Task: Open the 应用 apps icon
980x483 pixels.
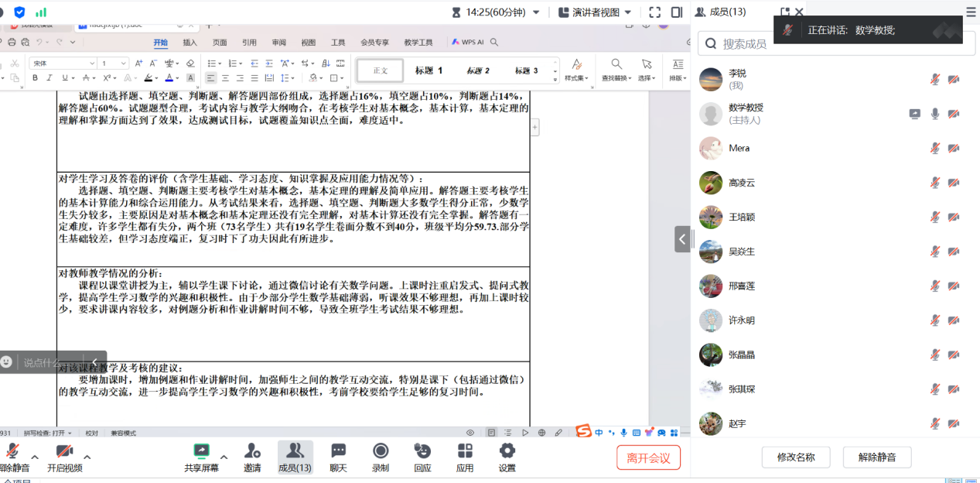Action: click(x=465, y=451)
